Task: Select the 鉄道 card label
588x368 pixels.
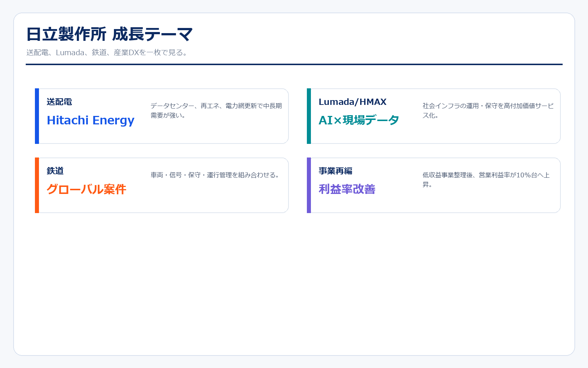Action: click(x=55, y=171)
